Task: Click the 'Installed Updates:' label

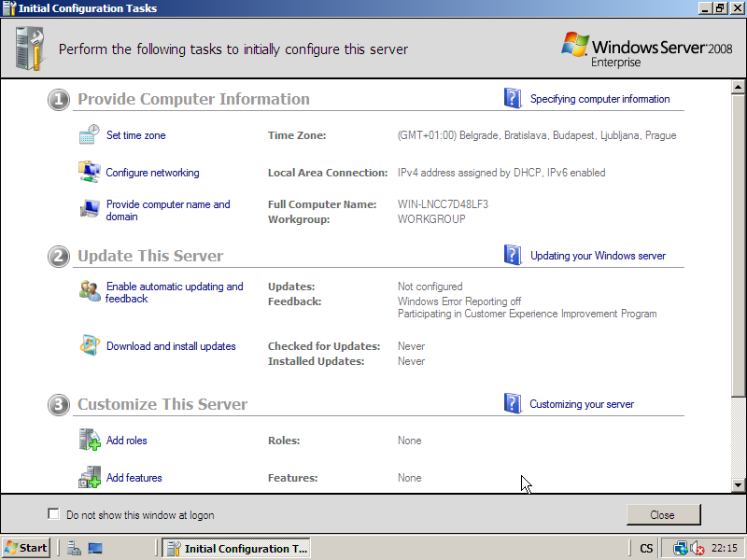Action: (x=316, y=361)
